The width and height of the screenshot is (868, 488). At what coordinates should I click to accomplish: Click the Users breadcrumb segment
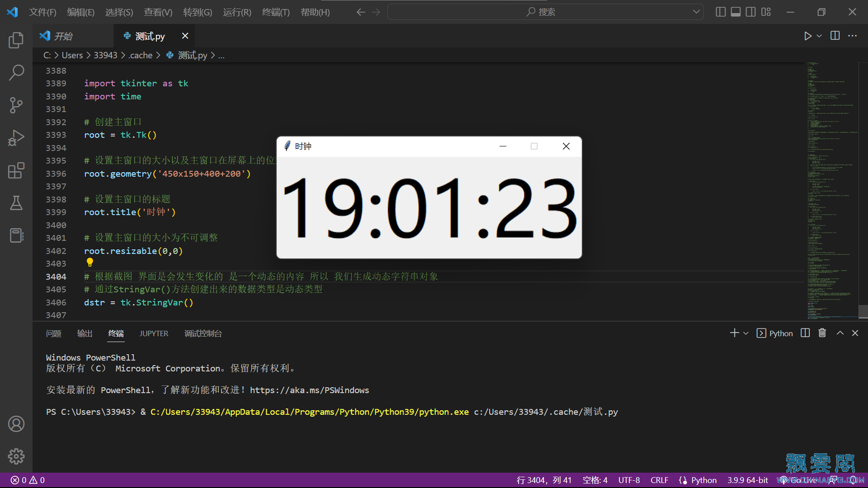pos(72,55)
